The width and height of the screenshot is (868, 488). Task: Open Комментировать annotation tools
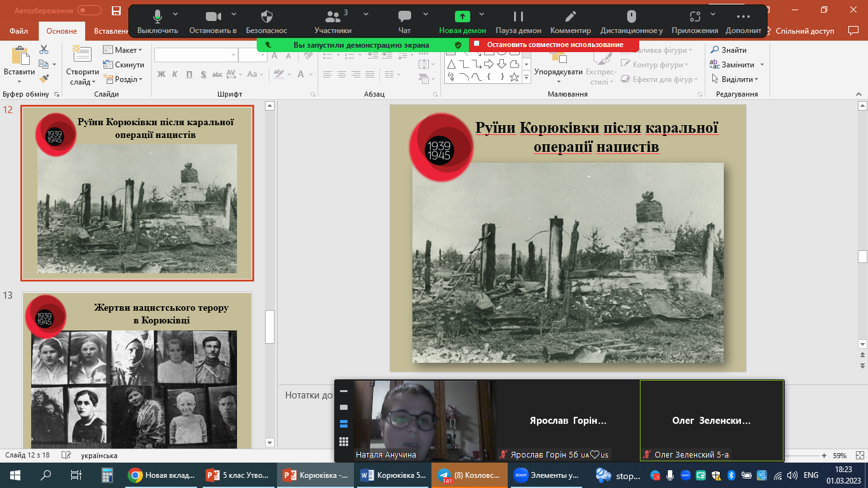pos(571,22)
